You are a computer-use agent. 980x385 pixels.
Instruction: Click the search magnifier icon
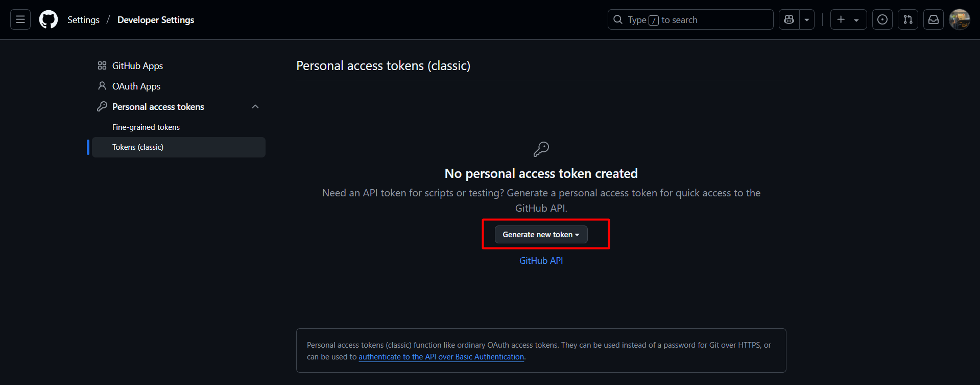click(x=618, y=19)
